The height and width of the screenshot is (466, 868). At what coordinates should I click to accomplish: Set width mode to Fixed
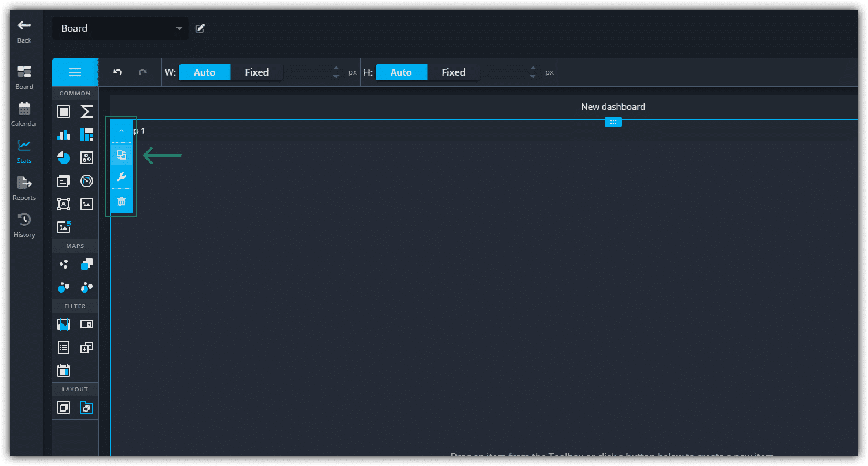256,72
